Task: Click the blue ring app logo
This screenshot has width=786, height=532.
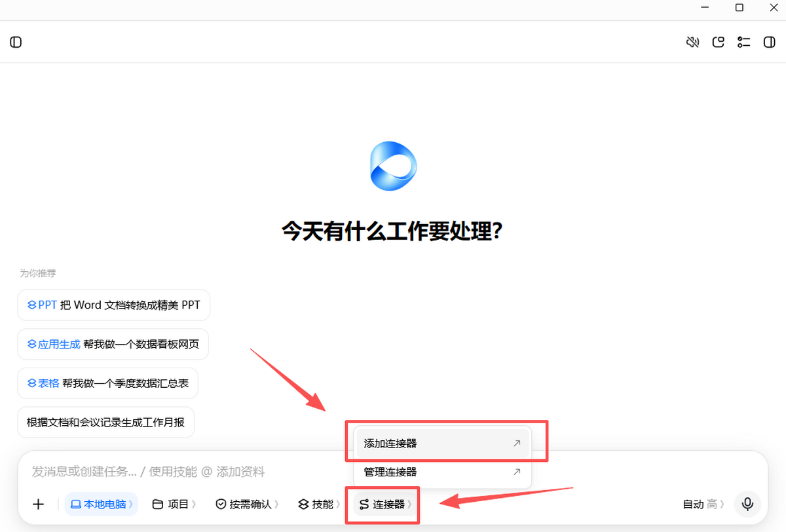Action: click(393, 166)
